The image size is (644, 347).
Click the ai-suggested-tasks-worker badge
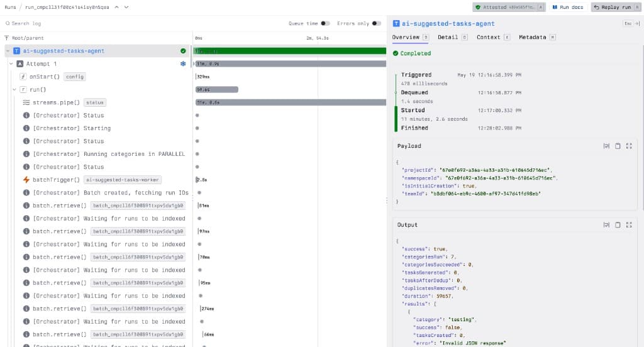click(123, 180)
